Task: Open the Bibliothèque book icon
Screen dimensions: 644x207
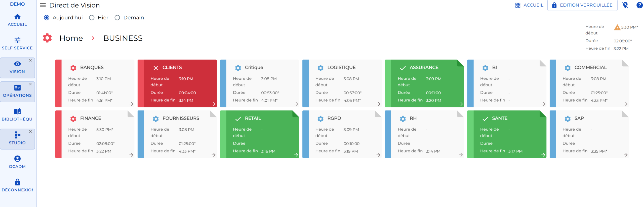Action: pos(17,111)
